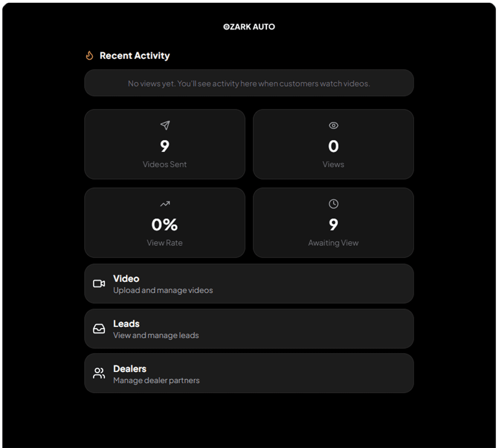This screenshot has width=498, height=448.
Task: Click the clock icon above Awaiting View
Action: 333,204
